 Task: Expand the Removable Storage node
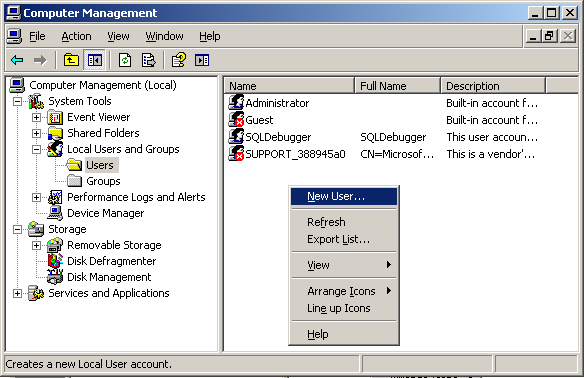36,245
